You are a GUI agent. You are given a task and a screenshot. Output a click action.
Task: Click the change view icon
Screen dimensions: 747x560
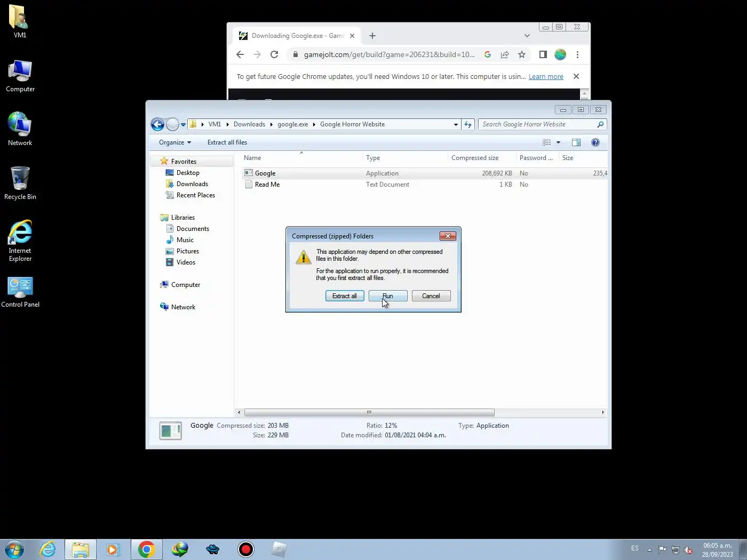(x=546, y=142)
